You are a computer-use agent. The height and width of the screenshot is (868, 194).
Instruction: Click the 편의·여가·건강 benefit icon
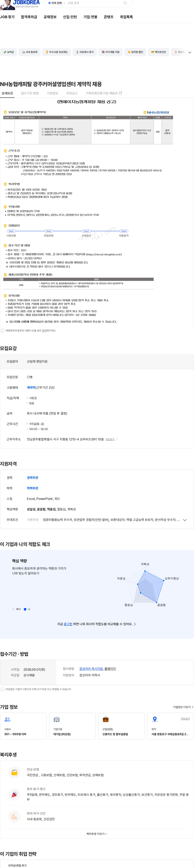14,816
